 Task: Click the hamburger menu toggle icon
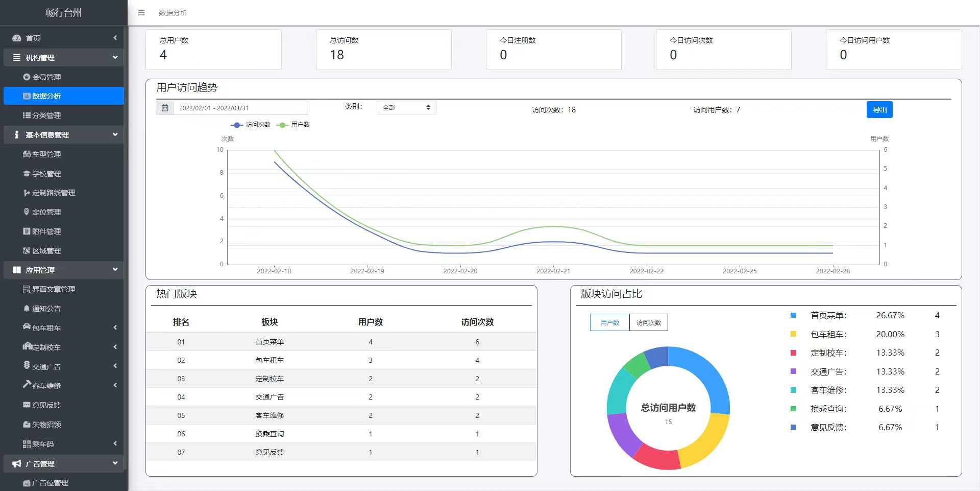click(x=141, y=13)
